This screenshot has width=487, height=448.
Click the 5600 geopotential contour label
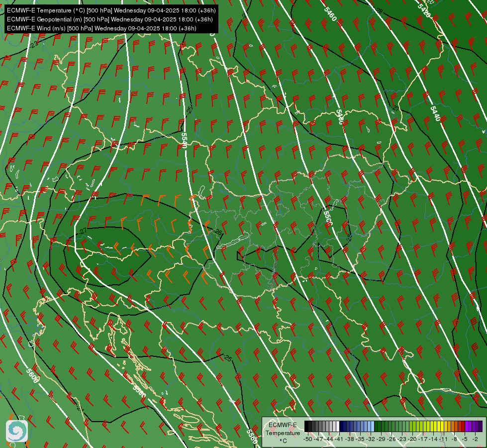(x=33, y=376)
